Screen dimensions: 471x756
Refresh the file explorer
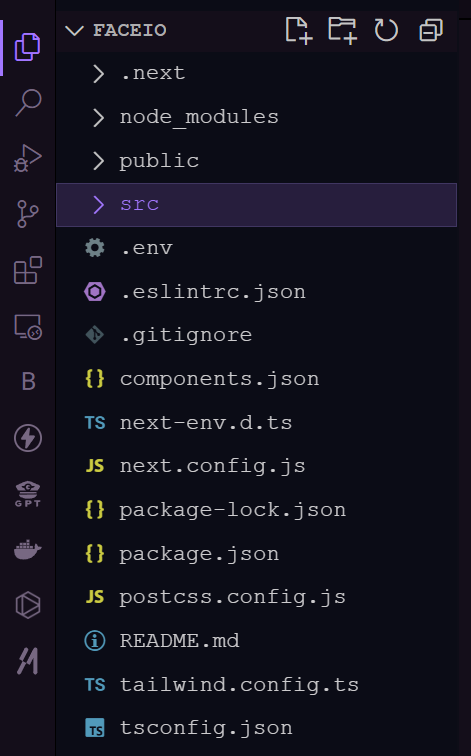(386, 30)
